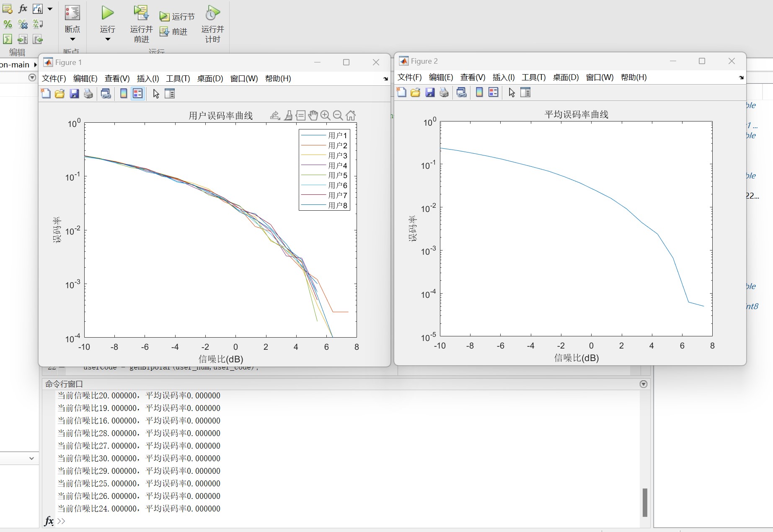This screenshot has height=532, width=773.
Task: Click the uncomment icon with blue X
Action: [x=23, y=24]
